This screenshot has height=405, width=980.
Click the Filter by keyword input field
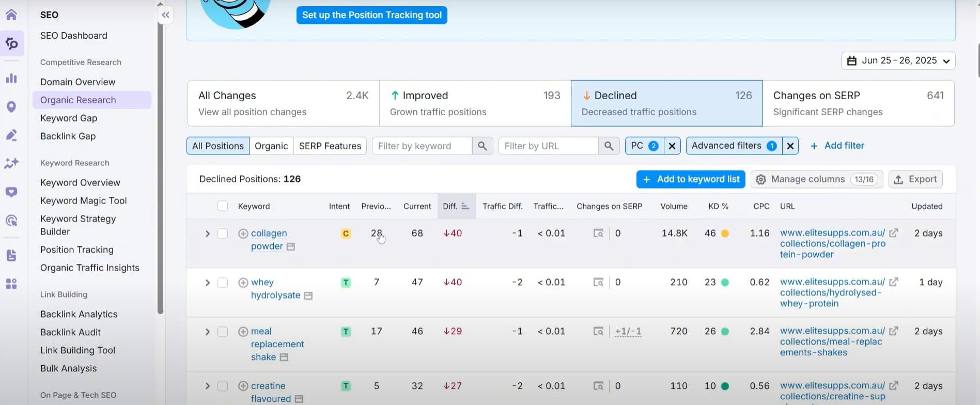[x=422, y=146]
